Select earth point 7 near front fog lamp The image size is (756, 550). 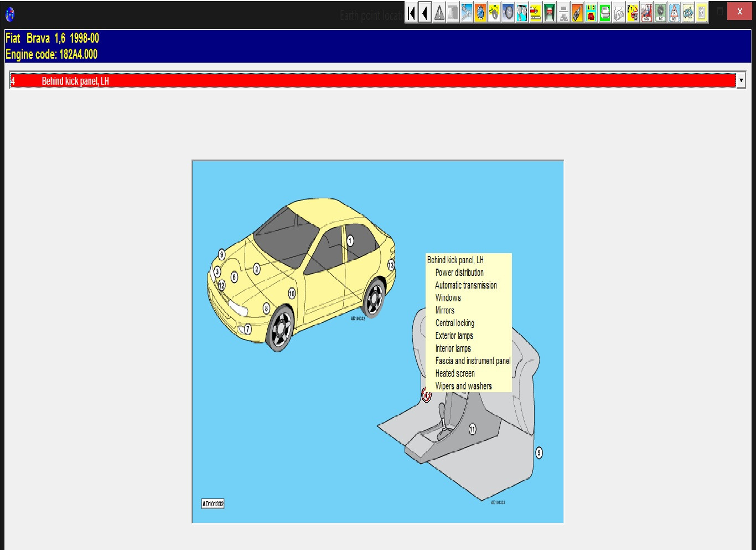coord(247,329)
